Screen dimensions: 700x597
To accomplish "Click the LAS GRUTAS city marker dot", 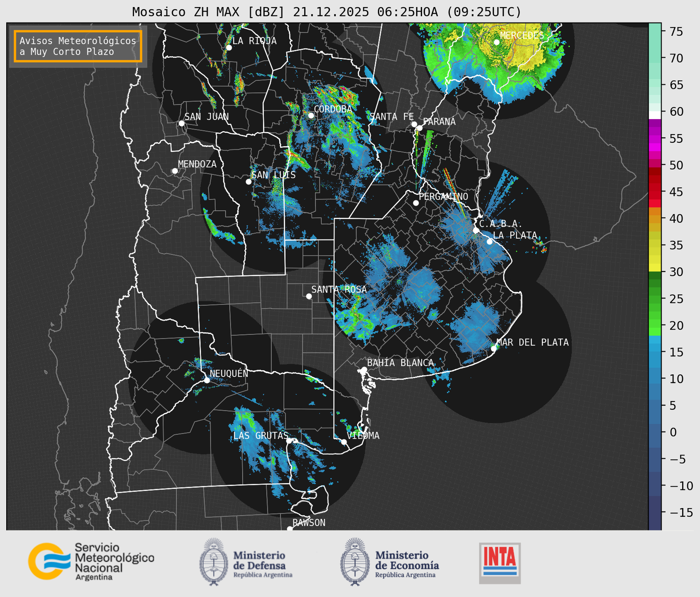I will [289, 441].
